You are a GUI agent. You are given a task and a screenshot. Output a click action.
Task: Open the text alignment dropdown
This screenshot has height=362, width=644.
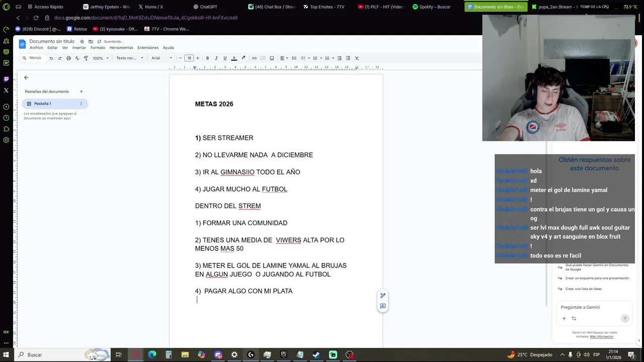tap(284, 58)
